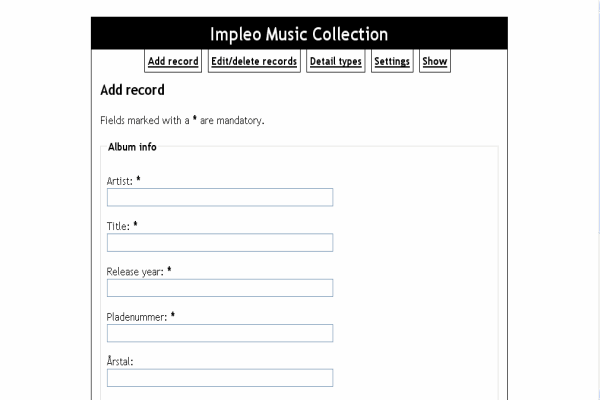Select the Release year input field
Viewport: 600px width, 400px height.
point(220,288)
